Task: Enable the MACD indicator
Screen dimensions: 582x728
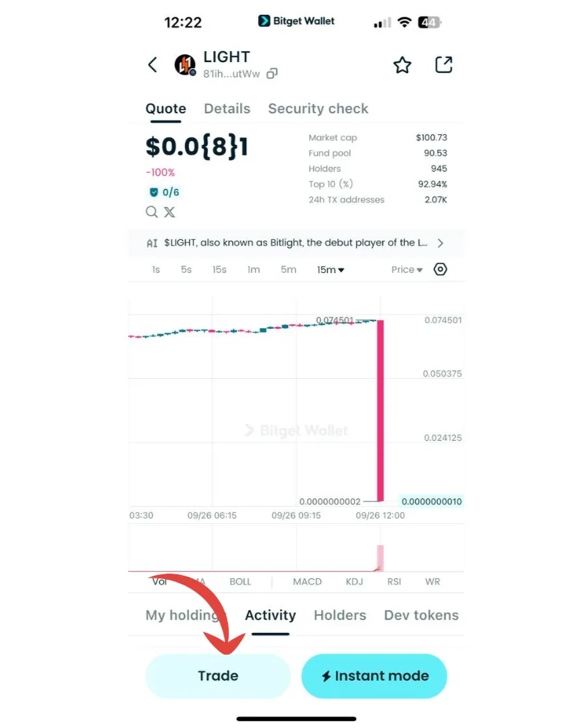Action: pyautogui.click(x=307, y=582)
